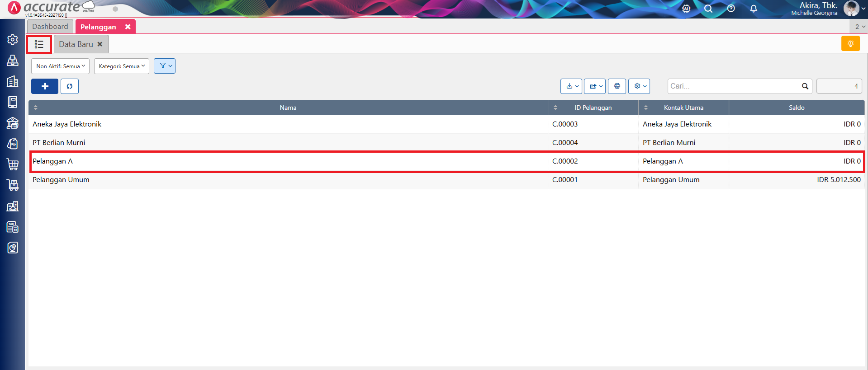Open the table settings gear dropdown
Viewport: 868px width, 370px height.
pyautogui.click(x=639, y=86)
